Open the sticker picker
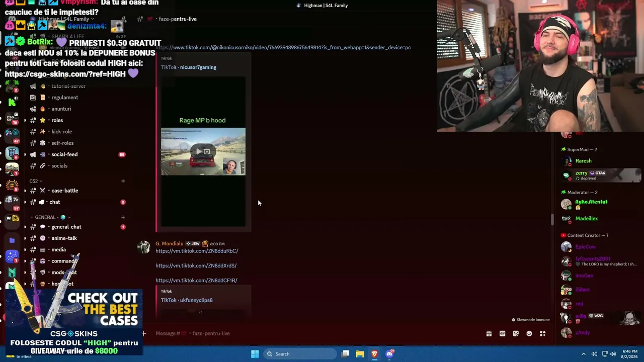Screen dimensions: 644x362 coord(516,333)
